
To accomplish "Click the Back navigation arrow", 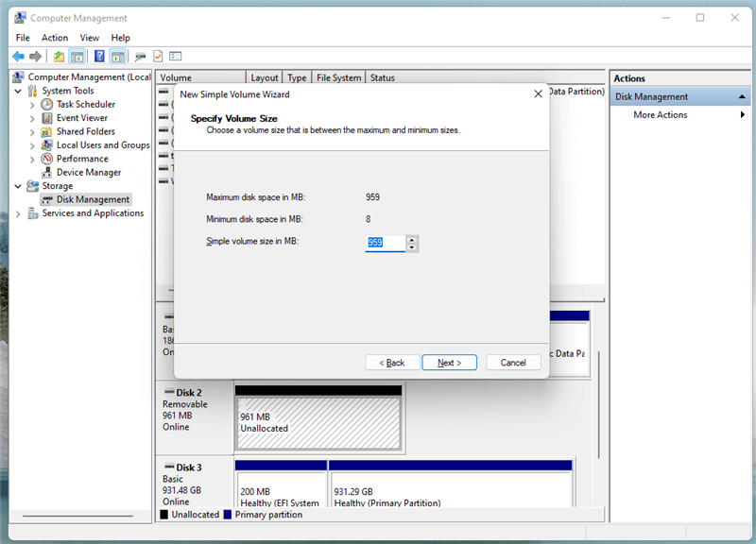I will pos(19,56).
